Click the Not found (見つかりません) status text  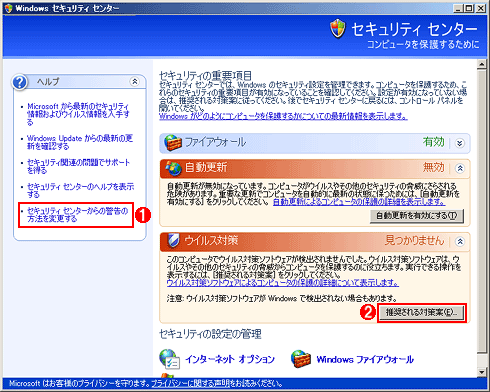point(414,240)
